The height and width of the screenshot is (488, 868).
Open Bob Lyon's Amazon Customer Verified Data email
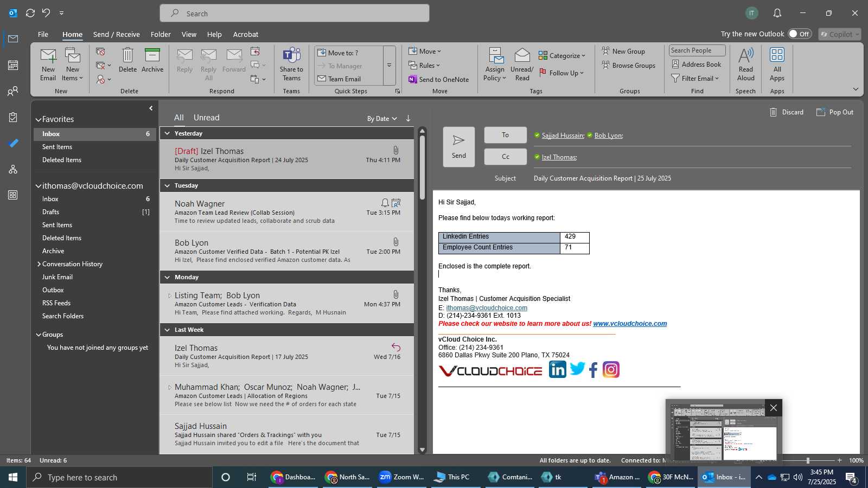tap(287, 251)
